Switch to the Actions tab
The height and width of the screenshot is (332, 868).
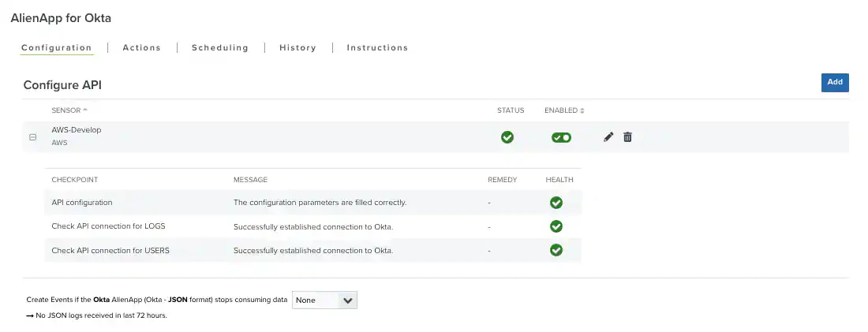[142, 48]
